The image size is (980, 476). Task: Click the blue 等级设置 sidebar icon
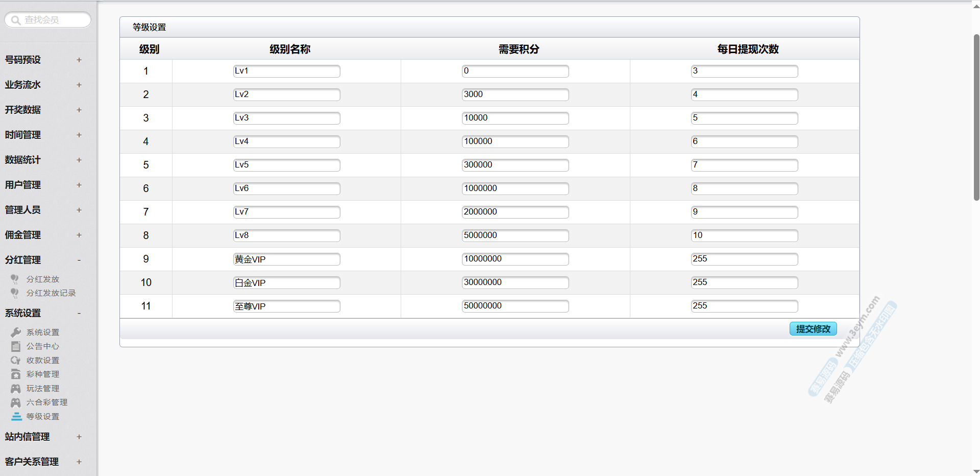point(16,417)
